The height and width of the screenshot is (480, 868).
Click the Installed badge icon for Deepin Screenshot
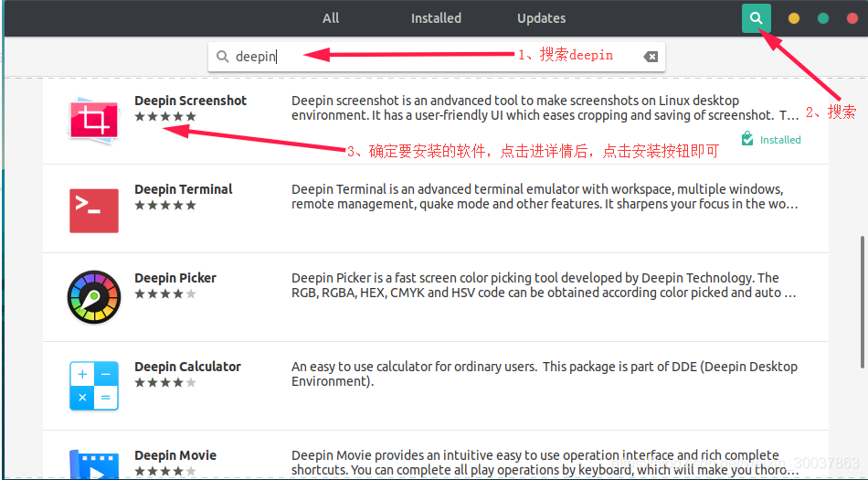pyautogui.click(x=747, y=138)
